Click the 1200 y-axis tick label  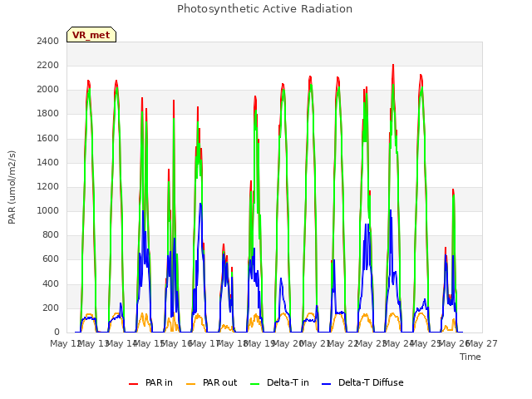pos(48,186)
